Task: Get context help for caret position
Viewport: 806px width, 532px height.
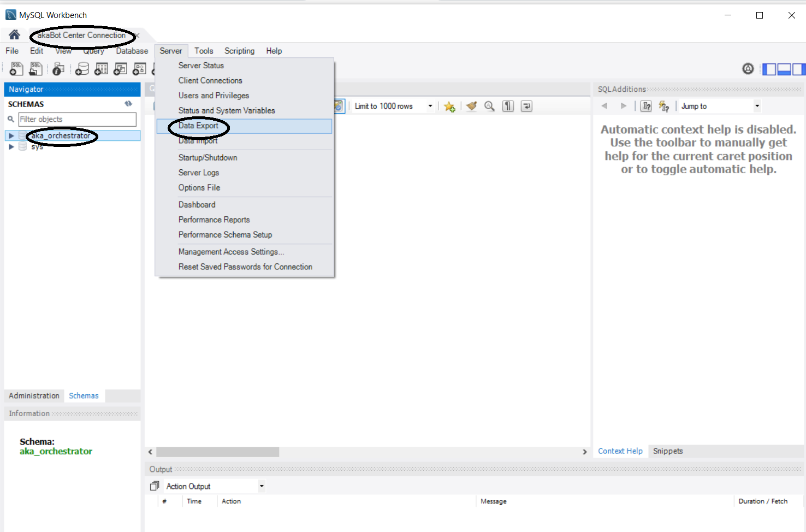Action: [x=647, y=106]
